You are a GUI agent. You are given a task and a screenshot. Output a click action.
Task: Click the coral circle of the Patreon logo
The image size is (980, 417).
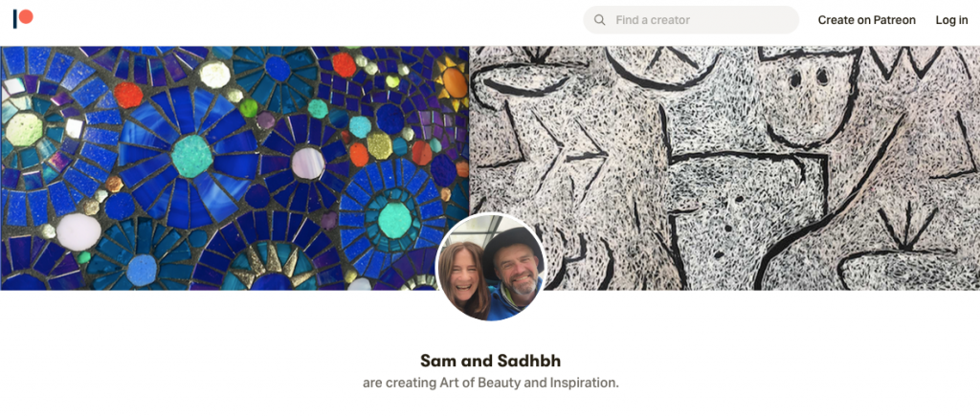click(26, 16)
